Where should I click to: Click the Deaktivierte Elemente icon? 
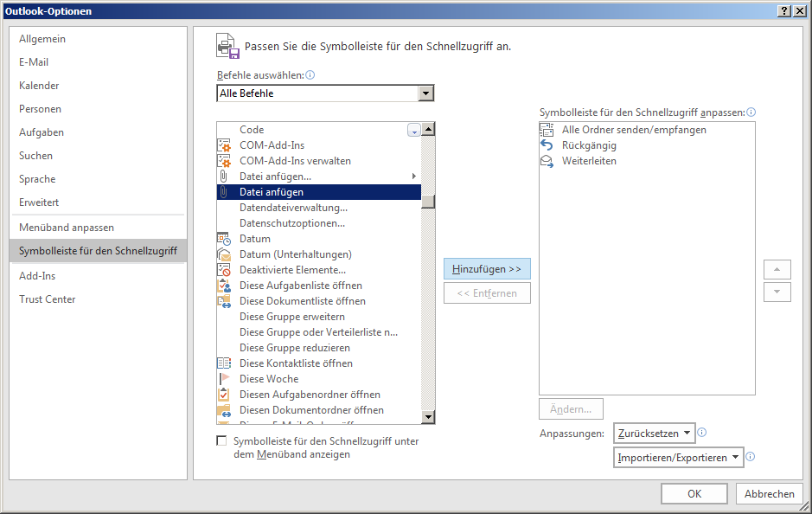click(x=224, y=270)
